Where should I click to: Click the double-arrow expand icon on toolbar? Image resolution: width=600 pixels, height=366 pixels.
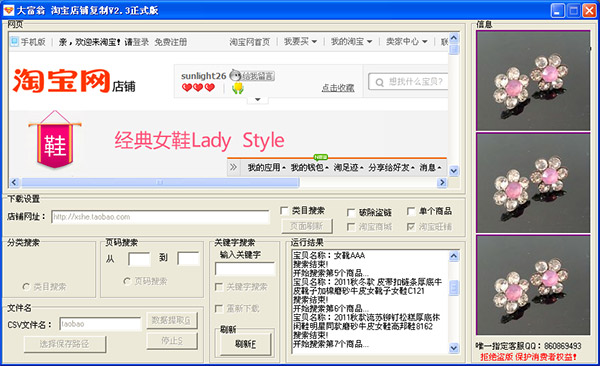tap(233, 167)
